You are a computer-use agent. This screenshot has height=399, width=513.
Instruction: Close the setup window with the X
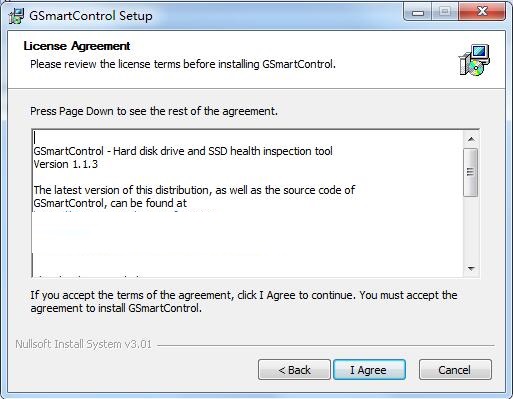482,12
